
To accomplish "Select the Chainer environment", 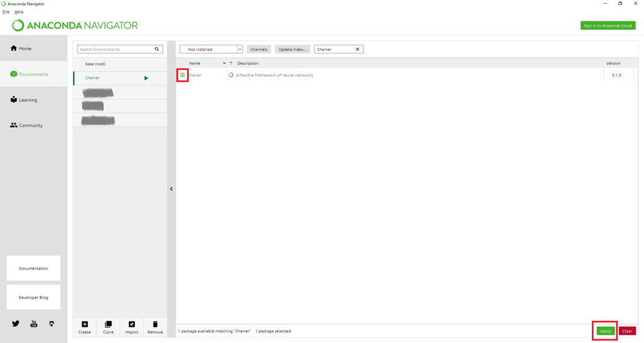I will click(120, 78).
